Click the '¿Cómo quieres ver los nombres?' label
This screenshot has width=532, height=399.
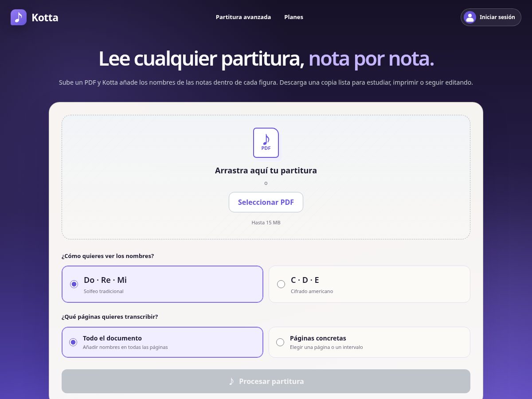[108, 256]
